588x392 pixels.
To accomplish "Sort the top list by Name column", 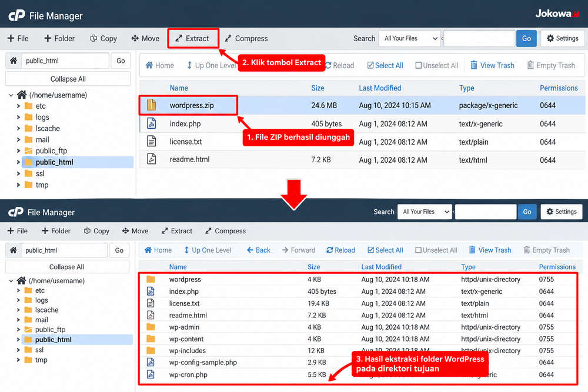I will click(179, 88).
